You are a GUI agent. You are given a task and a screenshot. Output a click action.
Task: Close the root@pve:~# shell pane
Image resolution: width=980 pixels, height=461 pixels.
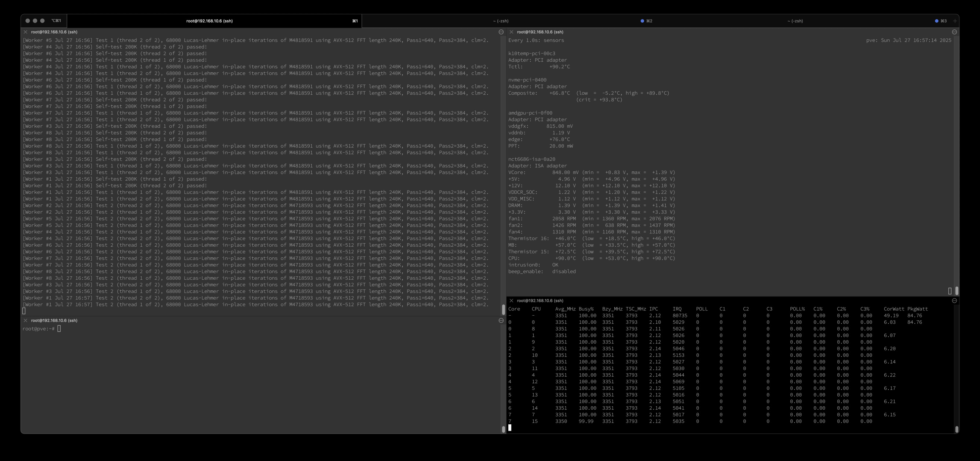[x=25, y=320]
